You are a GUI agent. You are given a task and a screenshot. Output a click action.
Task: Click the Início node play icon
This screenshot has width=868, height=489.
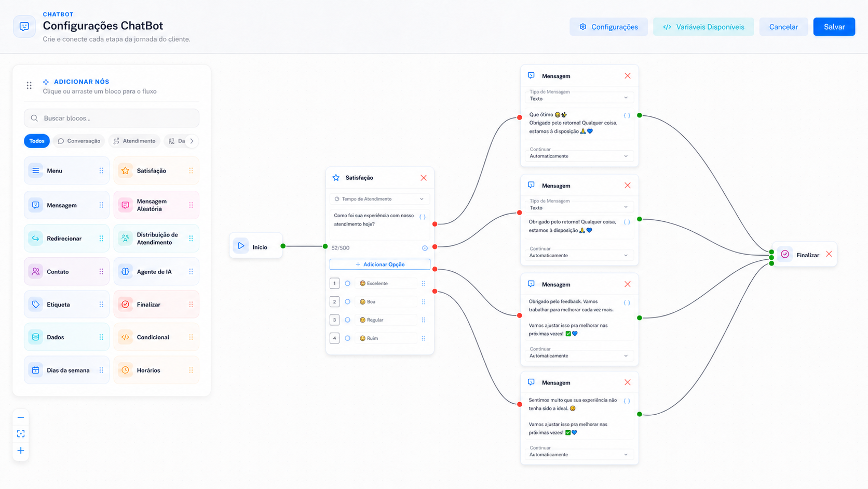pos(241,246)
